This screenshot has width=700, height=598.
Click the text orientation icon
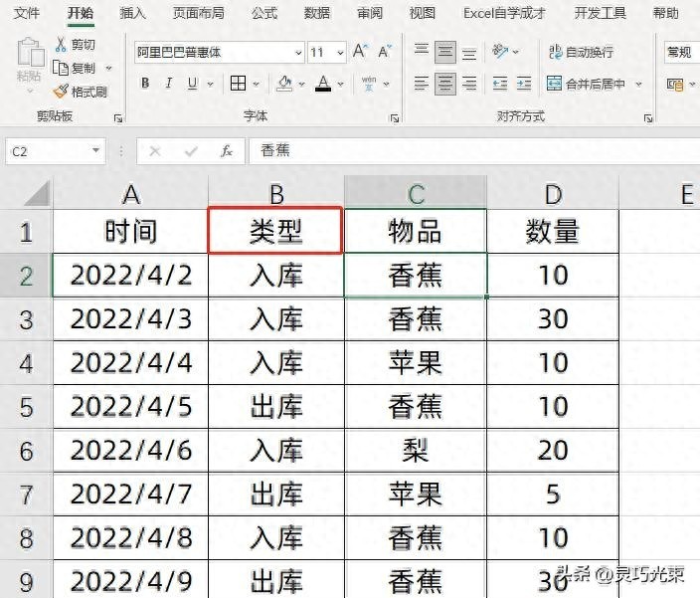500,51
